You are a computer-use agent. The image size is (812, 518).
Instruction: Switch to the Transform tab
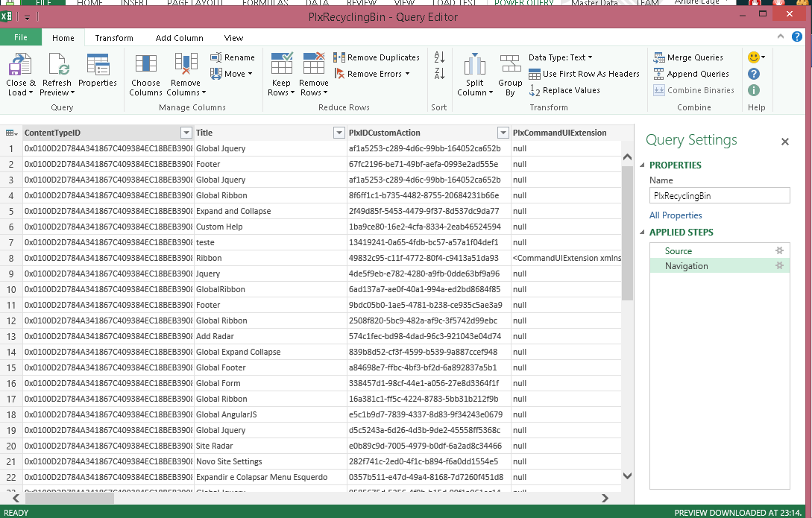(114, 38)
